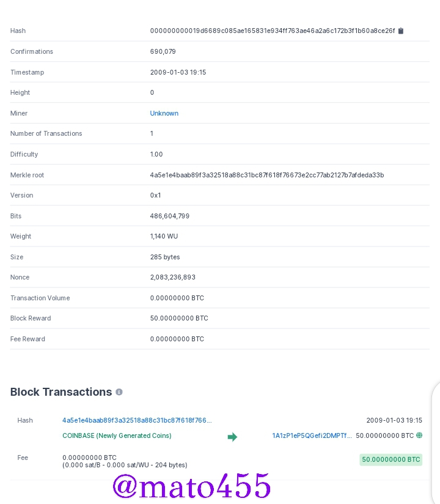This screenshot has height=504, width=440.
Task: Open the 1A1zP1eP5QGefi2DMPTf… address link
Action: tap(312, 435)
